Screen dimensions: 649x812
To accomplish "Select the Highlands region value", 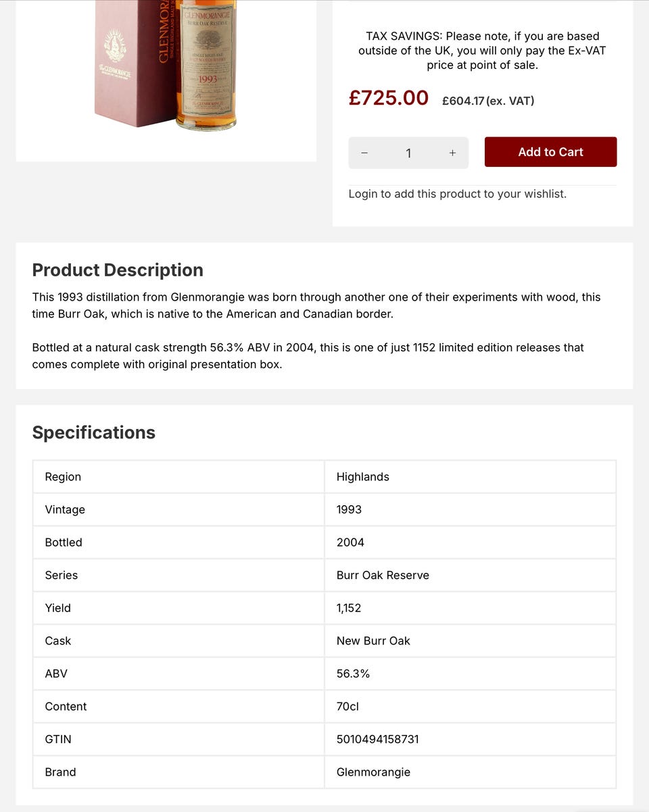I will pyautogui.click(x=363, y=477).
